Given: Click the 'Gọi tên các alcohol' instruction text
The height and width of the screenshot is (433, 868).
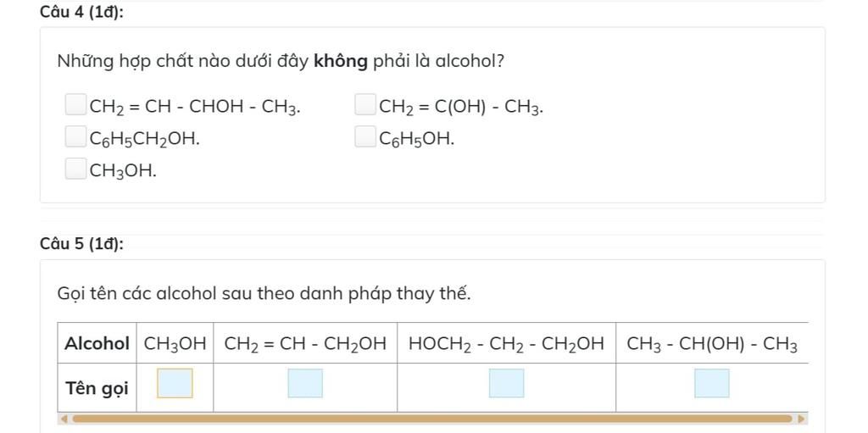Looking at the screenshot, I should pyautogui.click(x=264, y=294).
